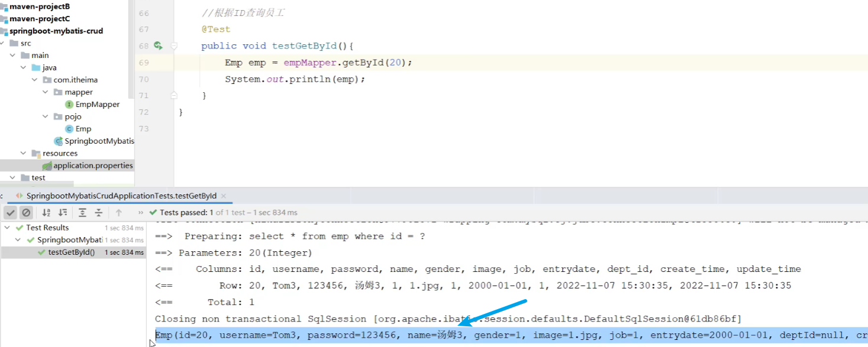Collapse the Test Results root node
This screenshot has width=868, height=347.
click(x=8, y=228)
